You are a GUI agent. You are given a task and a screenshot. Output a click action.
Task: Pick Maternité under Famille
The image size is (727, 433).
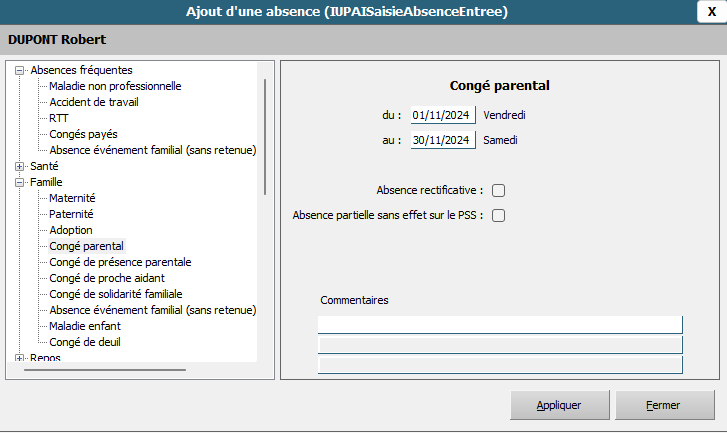[x=72, y=198]
